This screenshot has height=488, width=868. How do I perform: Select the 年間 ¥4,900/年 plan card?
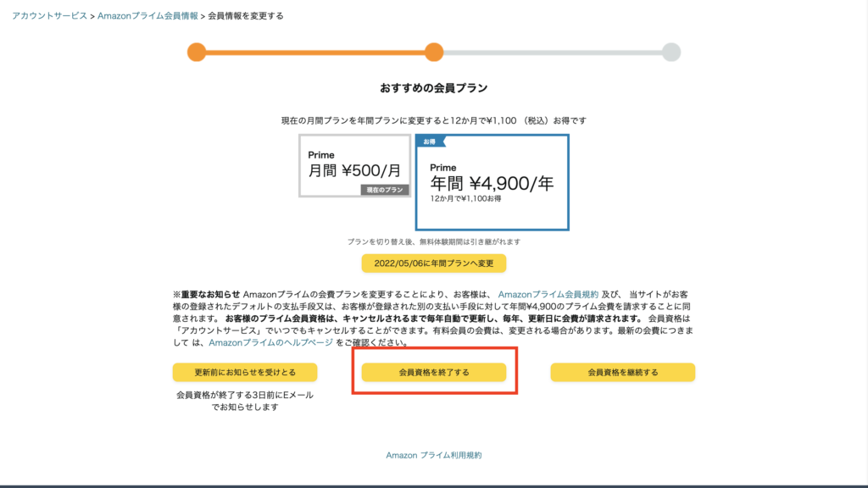tap(492, 182)
